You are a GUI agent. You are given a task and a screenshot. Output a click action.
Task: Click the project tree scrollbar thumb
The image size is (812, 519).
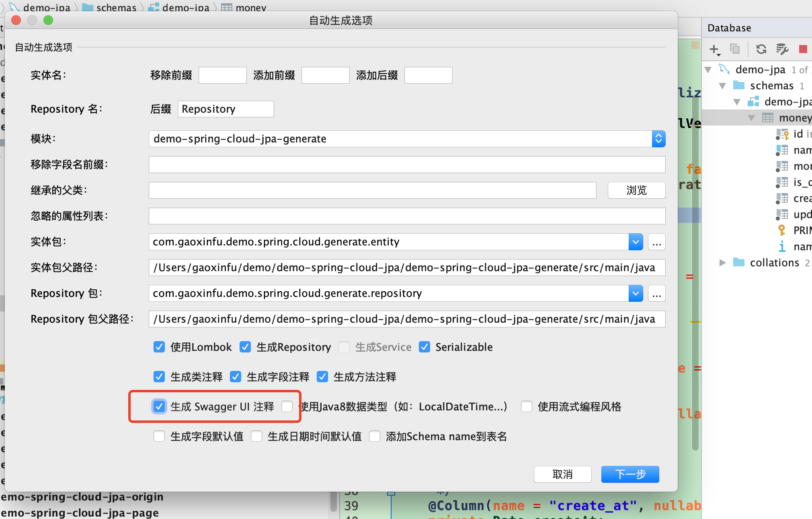(333, 501)
